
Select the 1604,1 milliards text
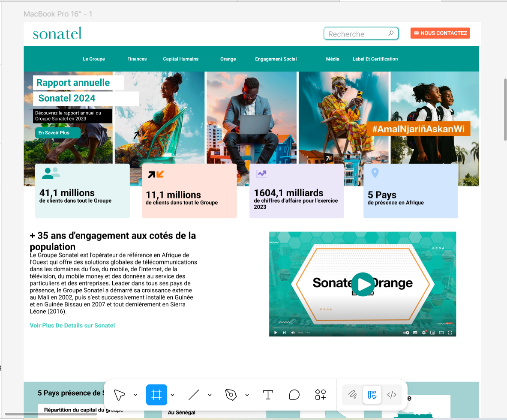[288, 193]
